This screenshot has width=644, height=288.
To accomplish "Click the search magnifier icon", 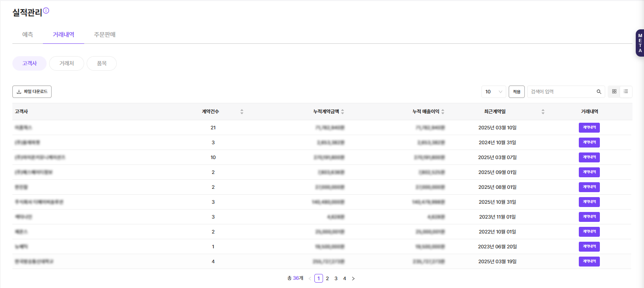I will click(599, 92).
